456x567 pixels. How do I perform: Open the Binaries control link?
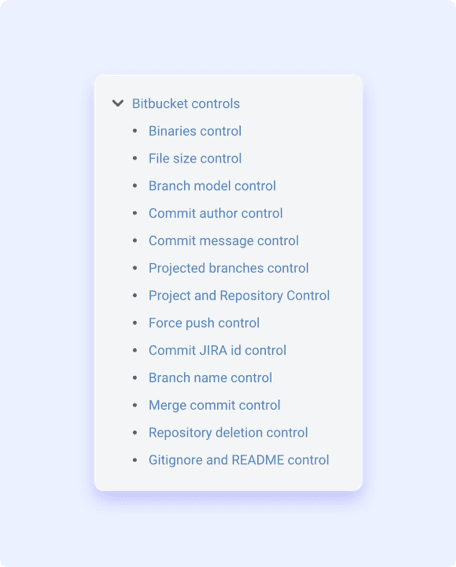coord(195,131)
